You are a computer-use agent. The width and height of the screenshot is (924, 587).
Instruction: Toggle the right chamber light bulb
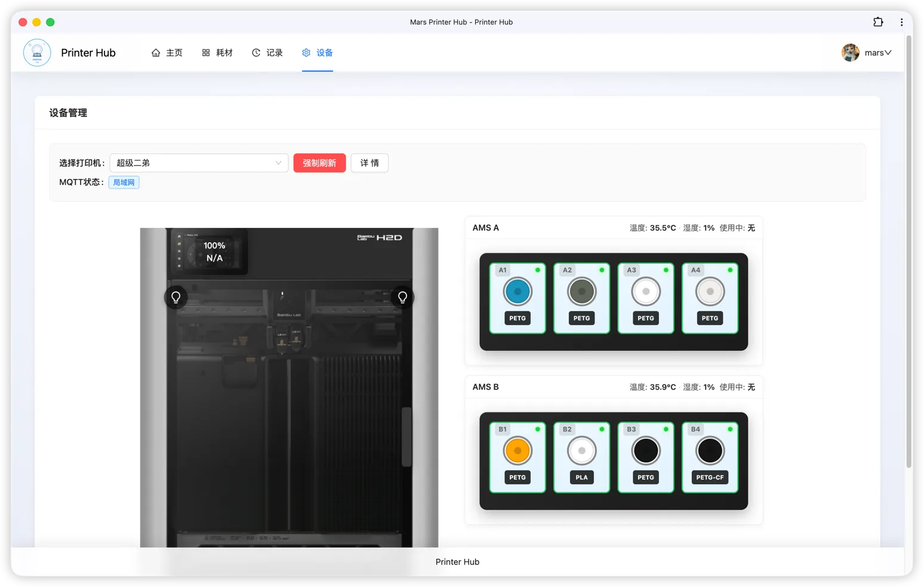[x=402, y=297]
